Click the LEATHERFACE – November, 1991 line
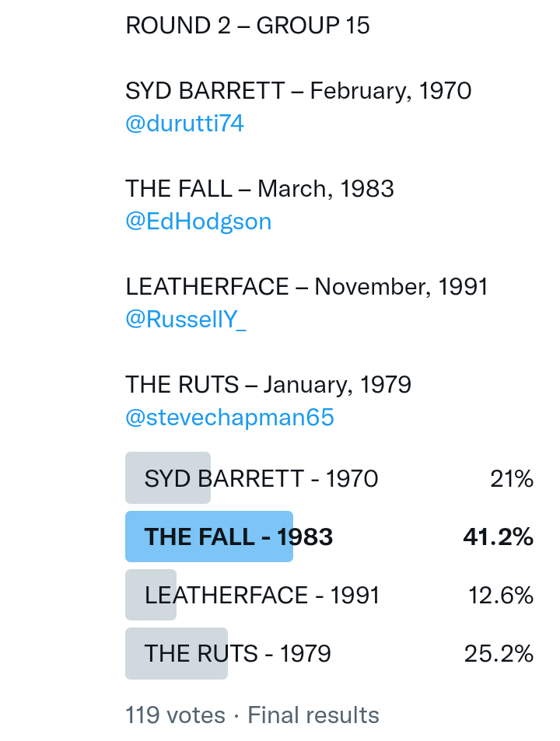The height and width of the screenshot is (741, 560). point(306,287)
